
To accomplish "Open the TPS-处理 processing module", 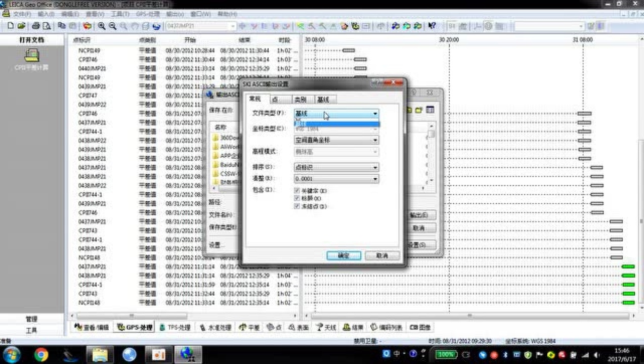I will [x=177, y=327].
